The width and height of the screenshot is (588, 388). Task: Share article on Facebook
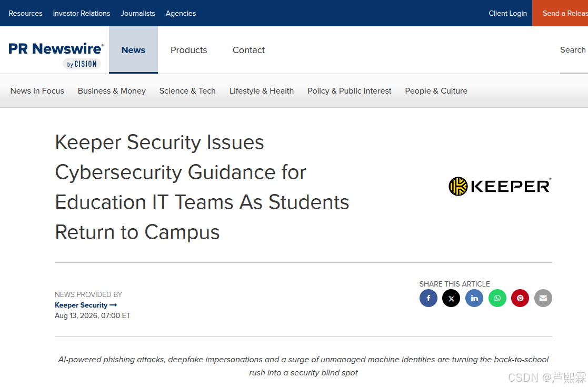click(x=428, y=298)
